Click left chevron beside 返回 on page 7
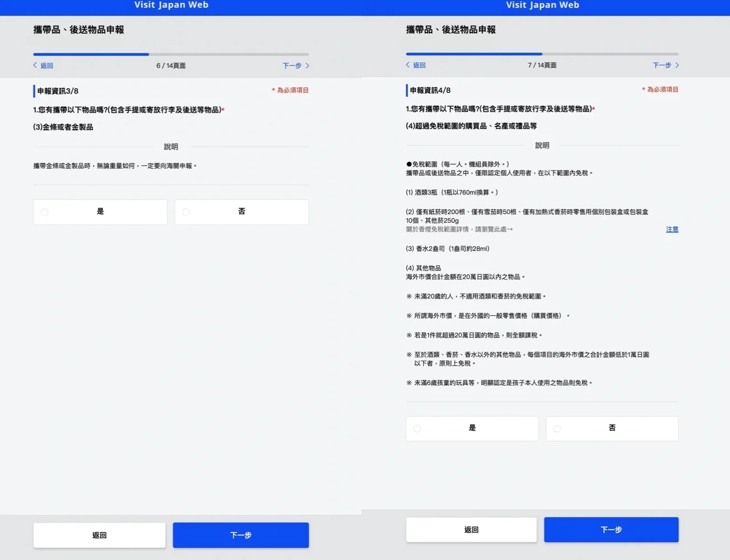730x560 pixels. pyautogui.click(x=408, y=65)
